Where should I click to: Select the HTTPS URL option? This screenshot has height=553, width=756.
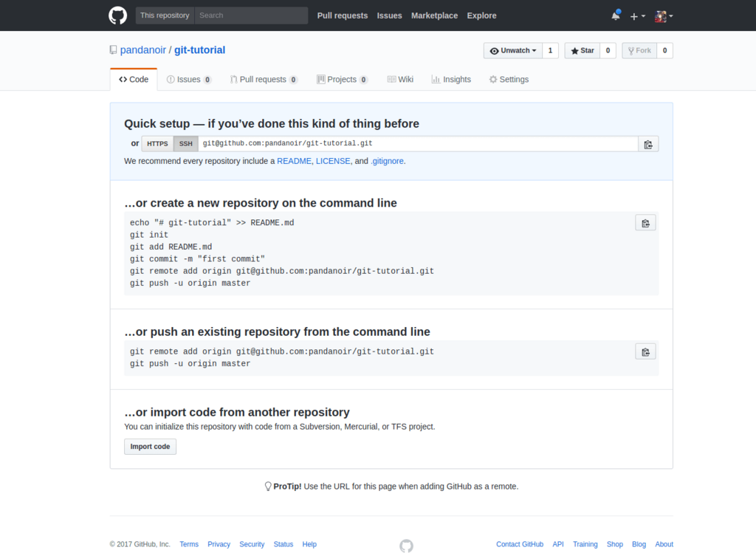[x=157, y=144]
